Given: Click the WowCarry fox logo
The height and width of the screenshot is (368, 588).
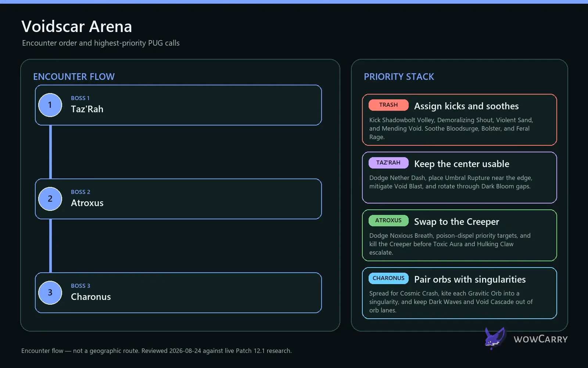Looking at the screenshot, I should click(x=495, y=338).
